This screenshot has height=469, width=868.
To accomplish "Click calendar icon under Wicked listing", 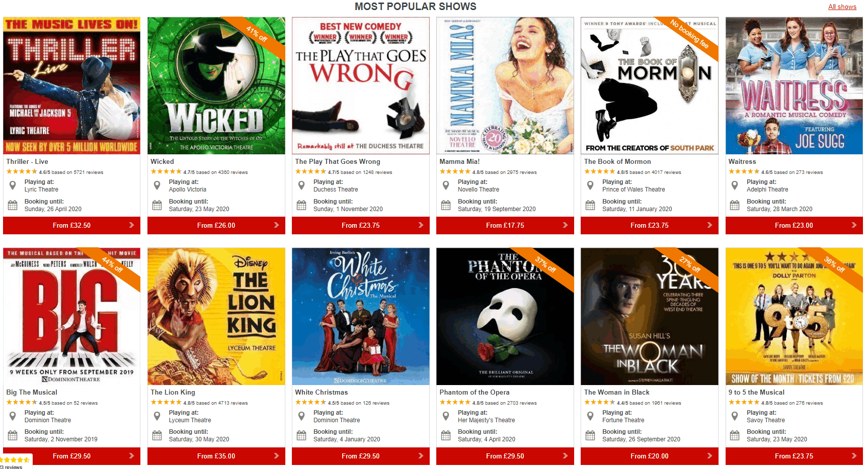I will pyautogui.click(x=157, y=205).
